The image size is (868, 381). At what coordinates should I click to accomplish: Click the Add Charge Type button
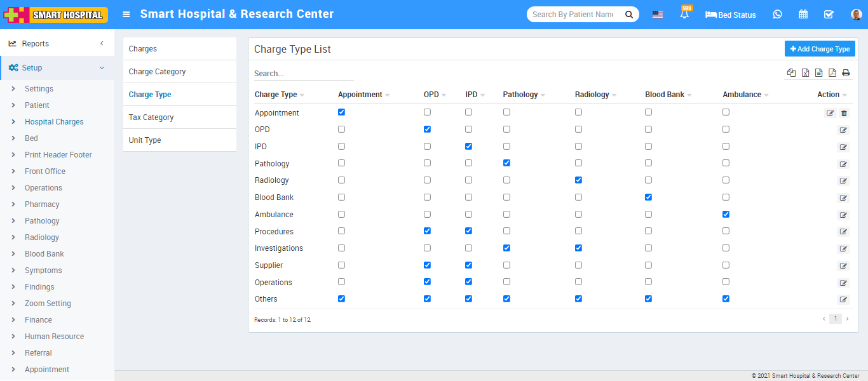(820, 49)
